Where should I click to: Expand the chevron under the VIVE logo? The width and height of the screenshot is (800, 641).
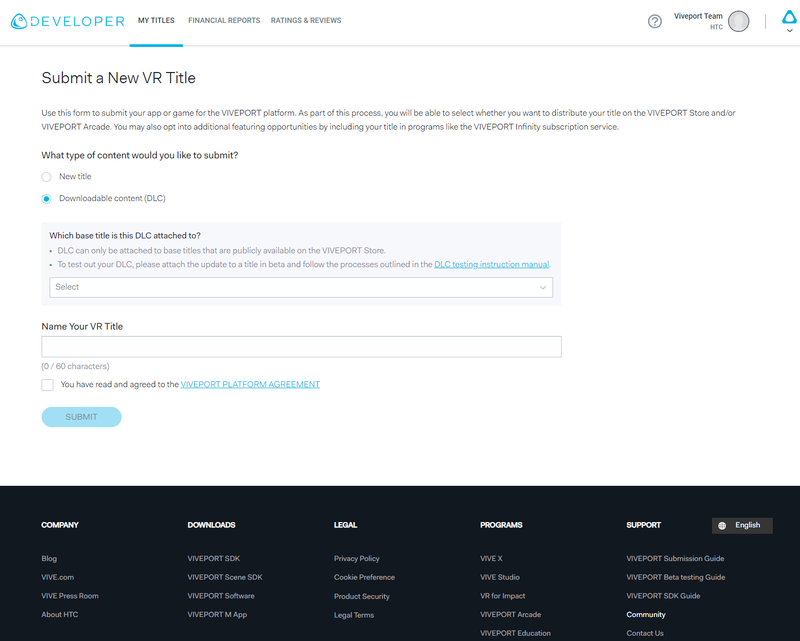tap(789, 31)
